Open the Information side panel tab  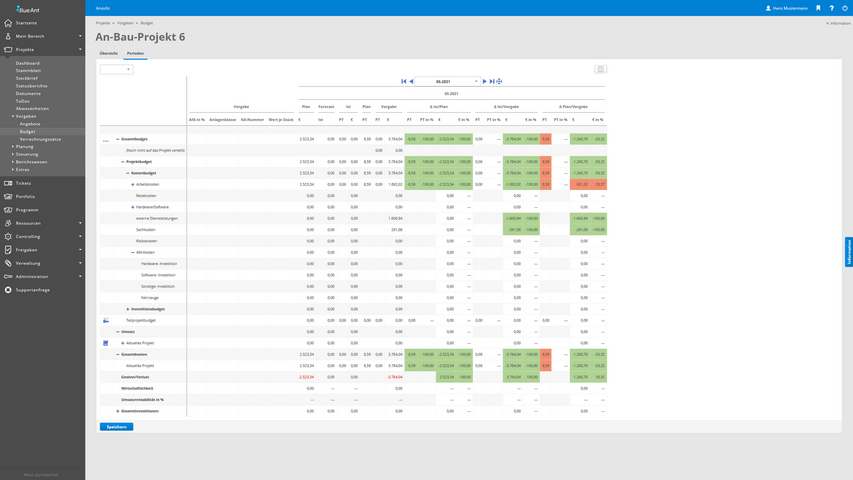coord(849,252)
